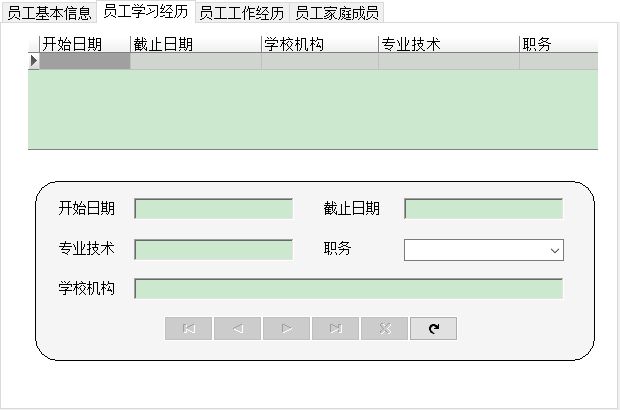The height and width of the screenshot is (410, 620).
Task: Focus the 学校机构 input field
Action: (x=349, y=289)
